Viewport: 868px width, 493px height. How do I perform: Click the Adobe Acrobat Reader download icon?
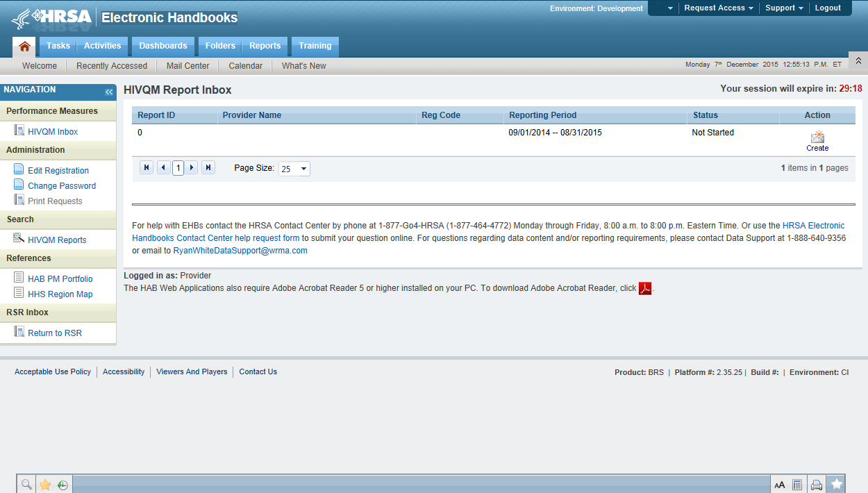(x=645, y=288)
